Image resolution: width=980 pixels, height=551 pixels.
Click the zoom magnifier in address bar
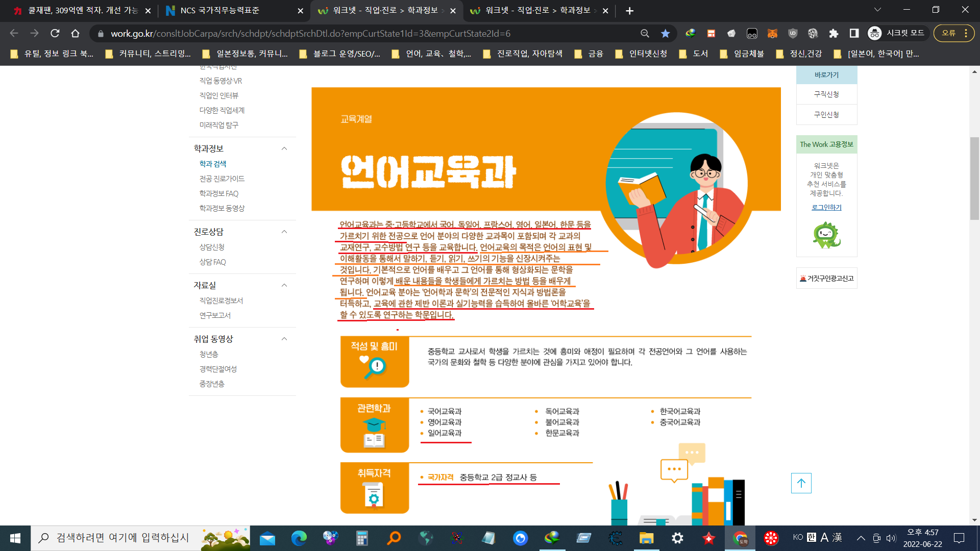645,34
